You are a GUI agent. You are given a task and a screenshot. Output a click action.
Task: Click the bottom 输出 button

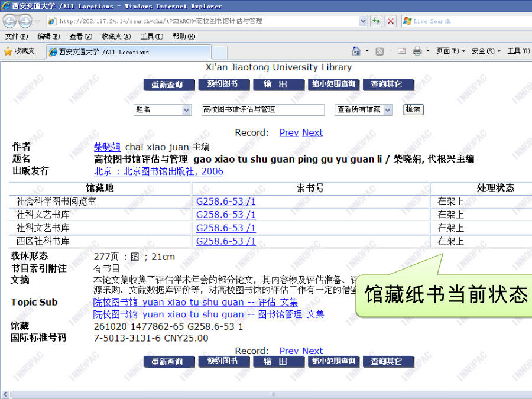tap(278, 362)
